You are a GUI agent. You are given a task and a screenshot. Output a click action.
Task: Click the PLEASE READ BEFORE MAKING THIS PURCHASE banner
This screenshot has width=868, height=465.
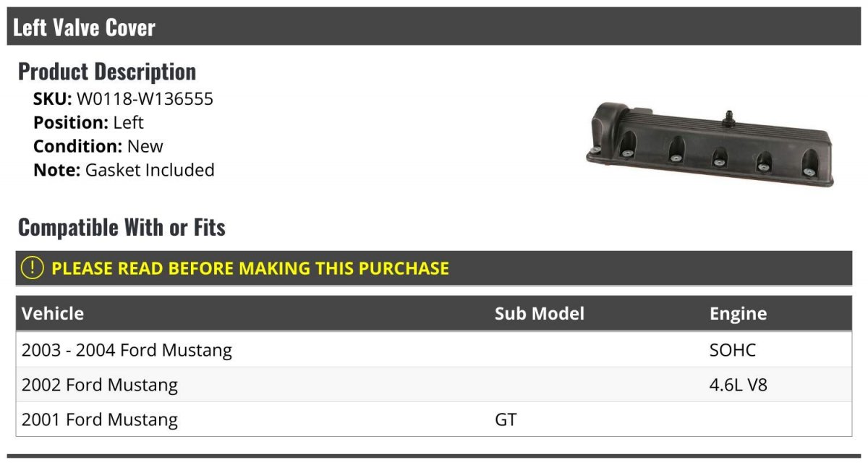pyautogui.click(x=434, y=268)
